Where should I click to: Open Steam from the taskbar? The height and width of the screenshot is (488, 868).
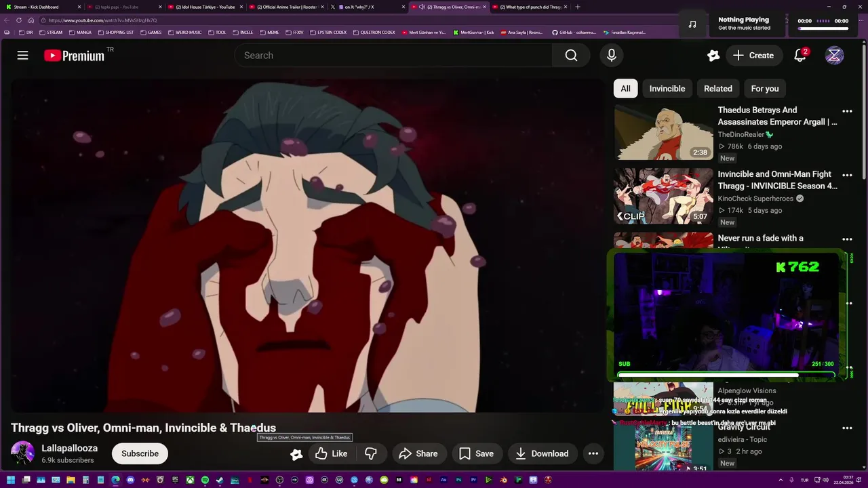pos(220,481)
